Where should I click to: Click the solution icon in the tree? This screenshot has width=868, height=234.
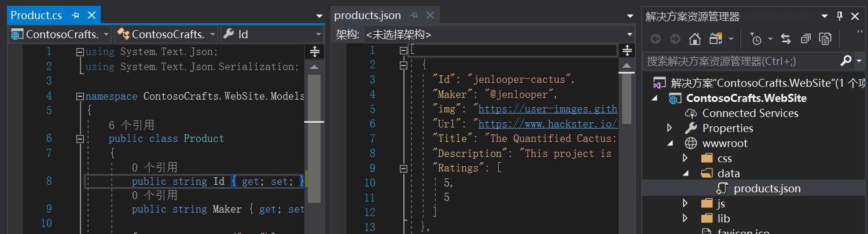coord(659,83)
